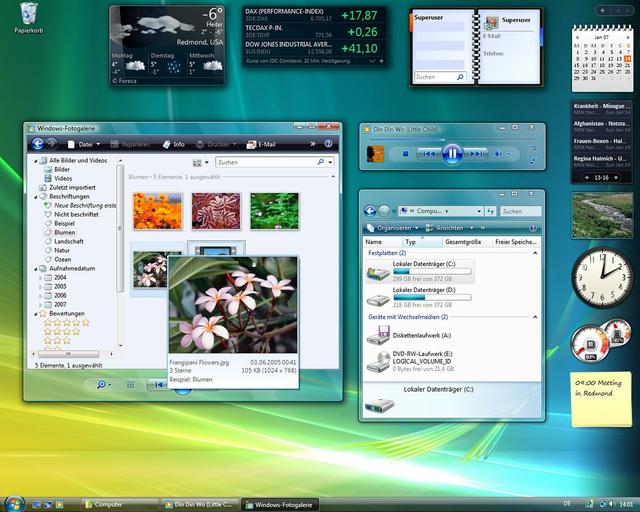This screenshot has width=640, height=512.
Task: Select the green plants thumbnail
Action: [x=274, y=211]
